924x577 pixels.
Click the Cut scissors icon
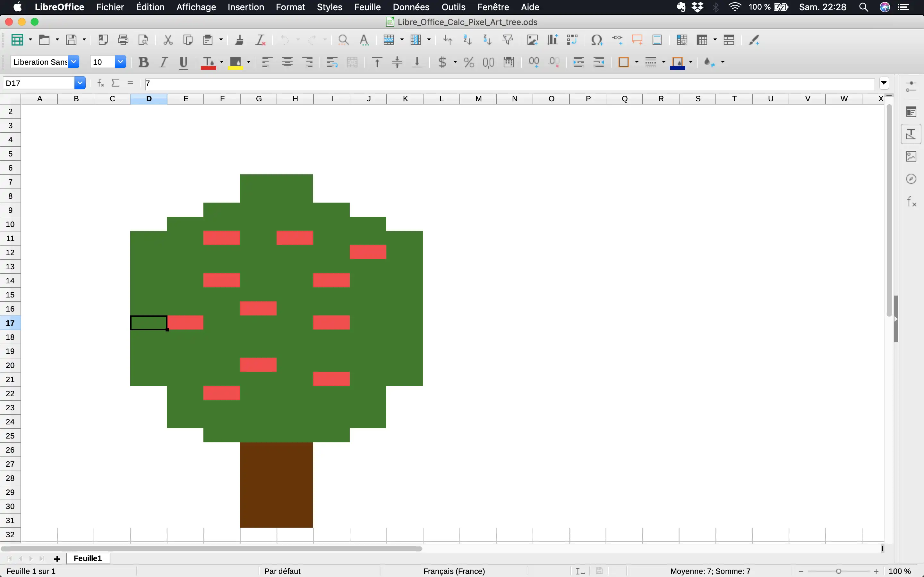(167, 40)
